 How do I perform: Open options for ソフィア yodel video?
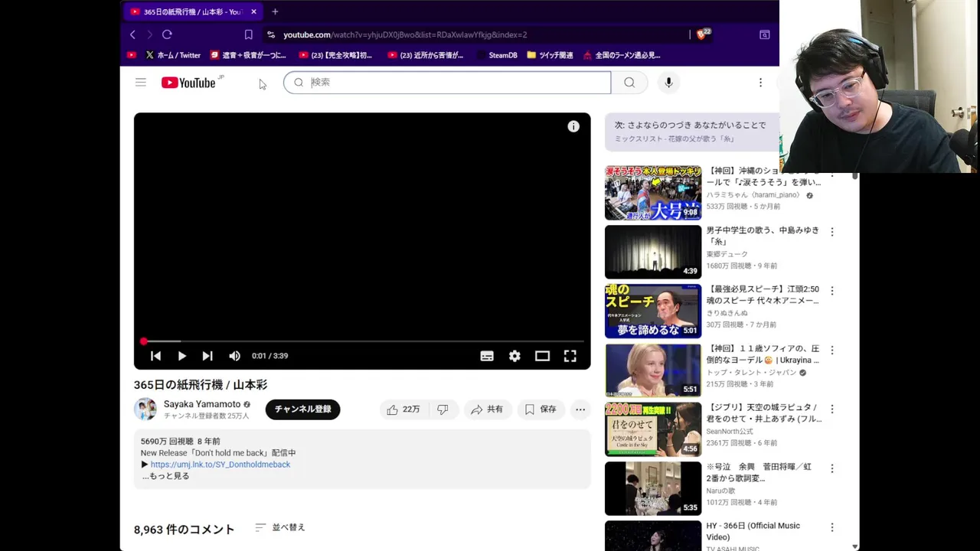[x=832, y=350]
